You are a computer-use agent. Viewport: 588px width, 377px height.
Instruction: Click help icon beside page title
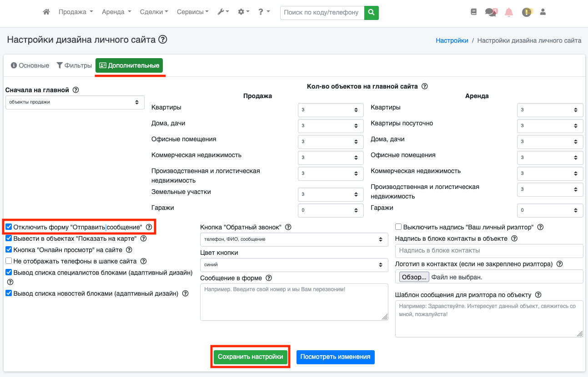(x=162, y=40)
